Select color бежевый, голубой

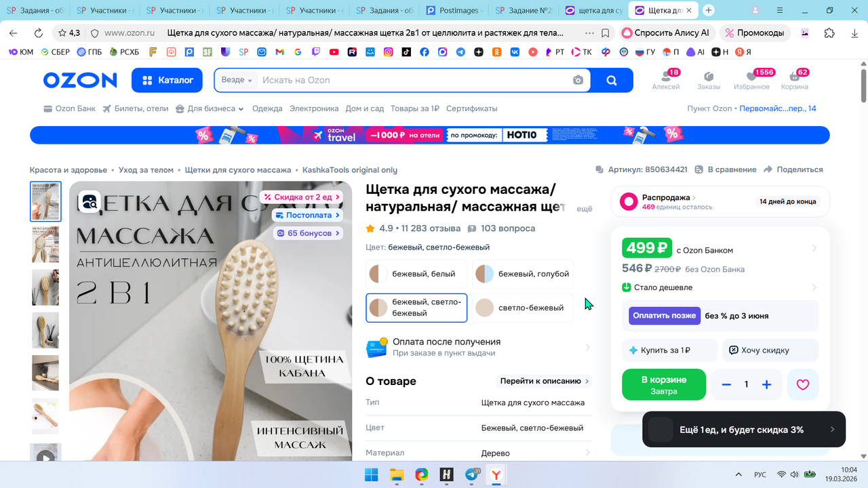coord(523,274)
